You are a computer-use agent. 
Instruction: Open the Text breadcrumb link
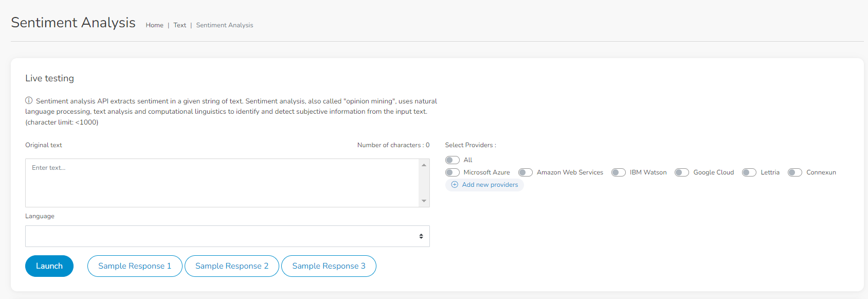click(180, 25)
